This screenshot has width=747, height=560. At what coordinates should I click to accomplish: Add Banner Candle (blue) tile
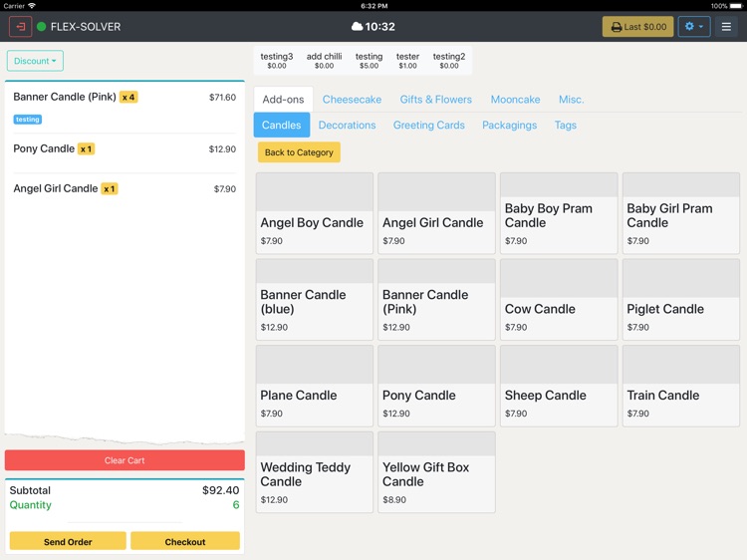pos(315,299)
